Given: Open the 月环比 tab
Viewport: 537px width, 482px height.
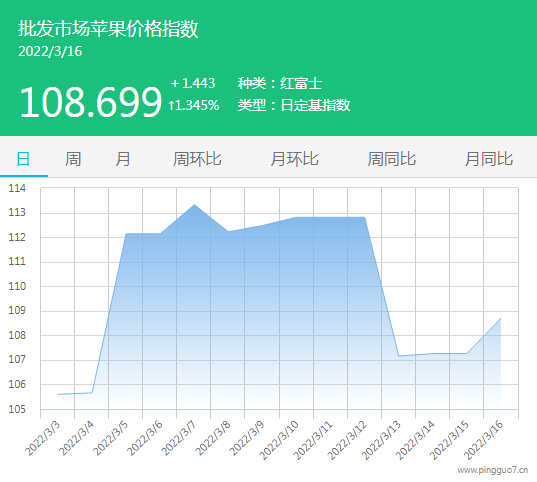Looking at the screenshot, I should (295, 159).
